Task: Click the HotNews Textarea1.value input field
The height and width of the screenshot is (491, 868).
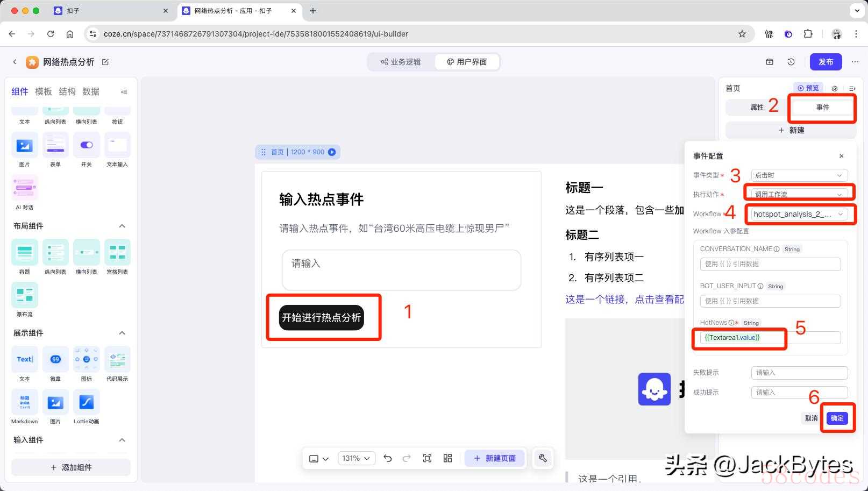Action: (x=770, y=338)
